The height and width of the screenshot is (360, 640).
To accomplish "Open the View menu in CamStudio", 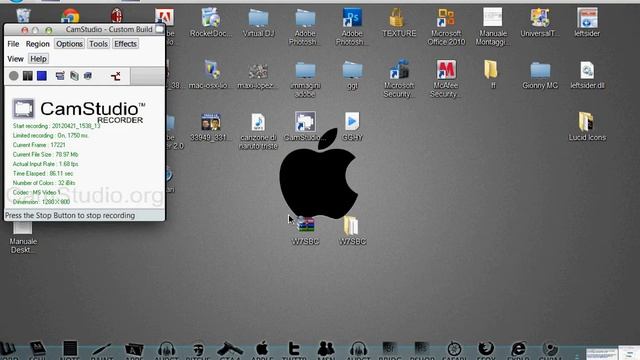I will [16, 59].
